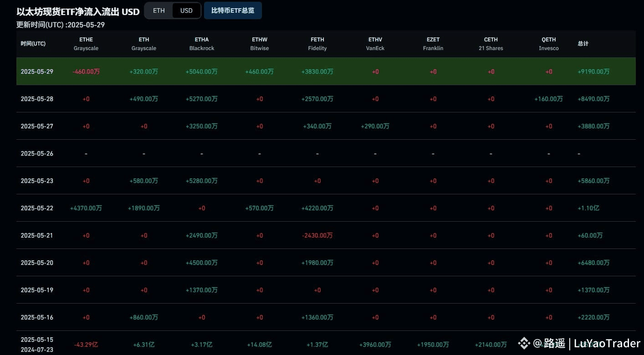Switch the unit toggle to ETH
644x355 pixels.
point(159,10)
